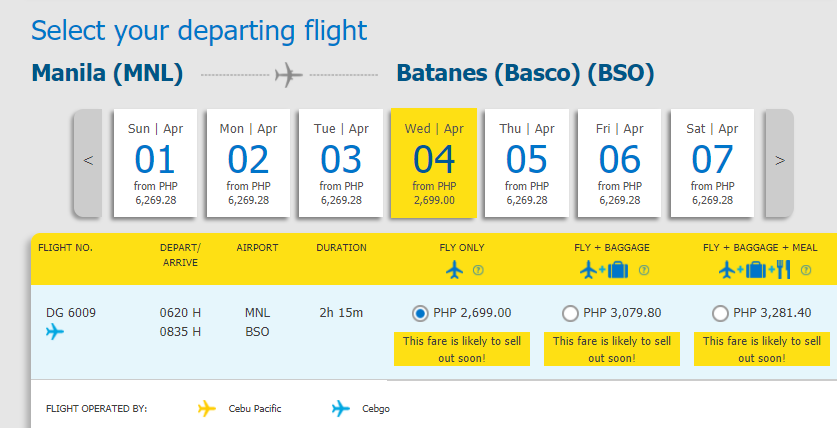Click the blue Cebgo plane legend icon
The height and width of the screenshot is (428, 837).
[342, 408]
